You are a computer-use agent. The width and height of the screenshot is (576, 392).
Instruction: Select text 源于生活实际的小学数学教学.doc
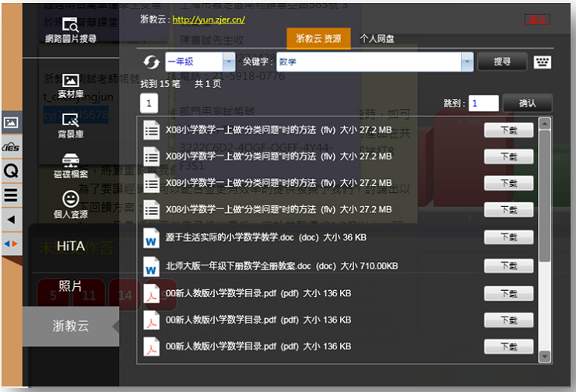pos(230,237)
